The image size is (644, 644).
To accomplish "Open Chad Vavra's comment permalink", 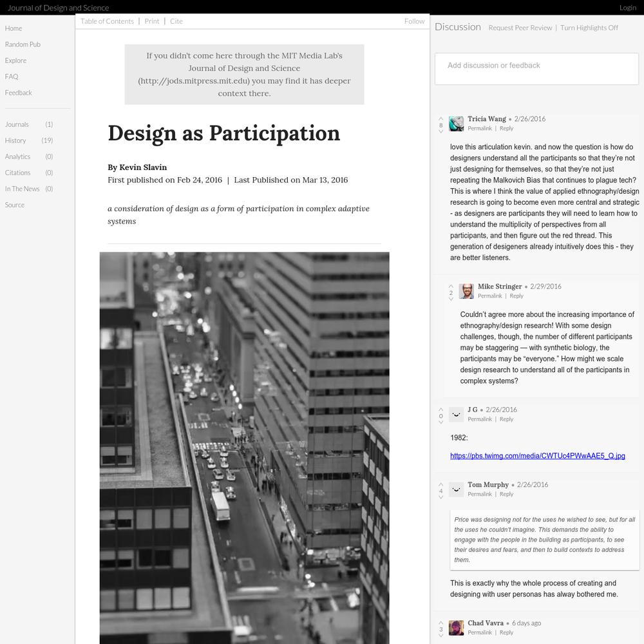I will [480, 632].
